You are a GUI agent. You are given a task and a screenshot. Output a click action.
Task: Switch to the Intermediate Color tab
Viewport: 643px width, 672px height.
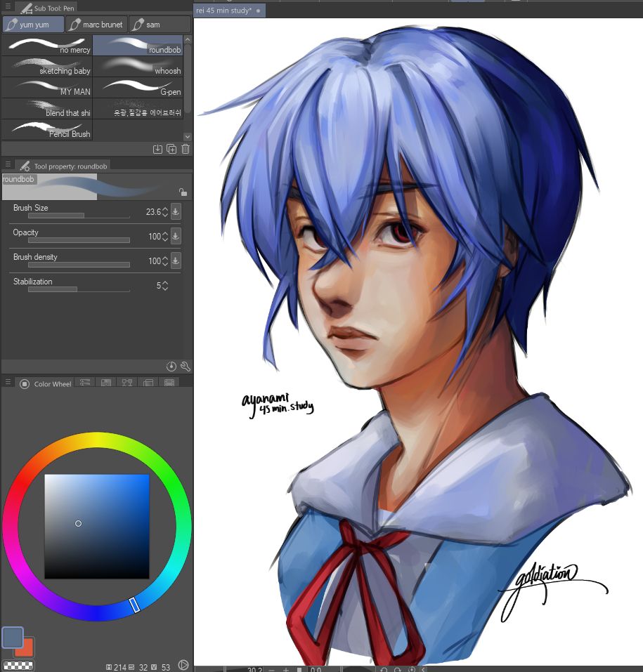(127, 382)
